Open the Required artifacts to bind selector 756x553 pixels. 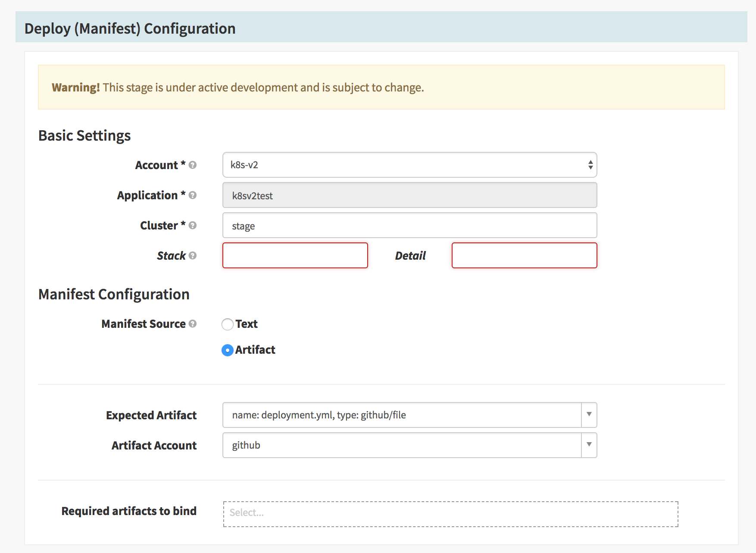pos(450,514)
